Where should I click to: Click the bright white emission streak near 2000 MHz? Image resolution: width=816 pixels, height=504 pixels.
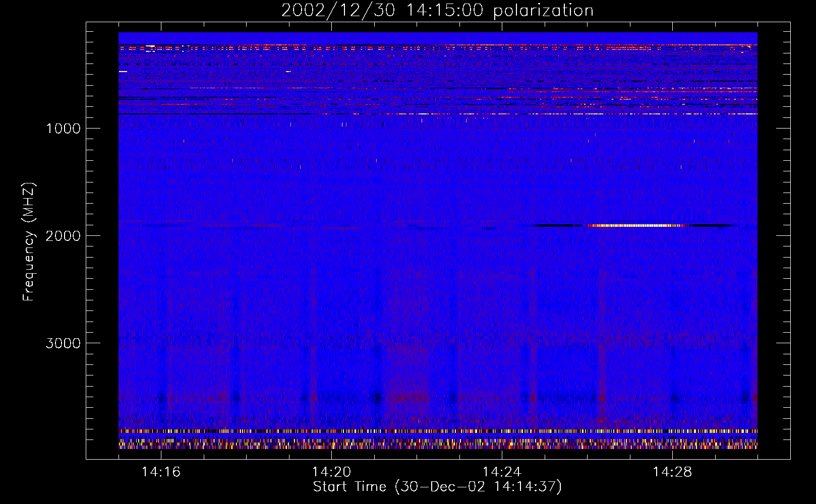click(x=636, y=225)
